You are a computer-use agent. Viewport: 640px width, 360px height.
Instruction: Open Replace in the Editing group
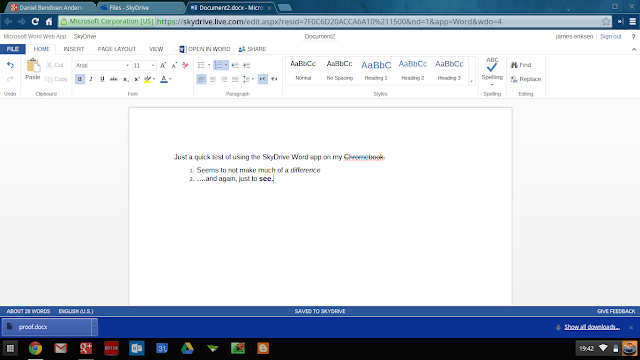[526, 79]
